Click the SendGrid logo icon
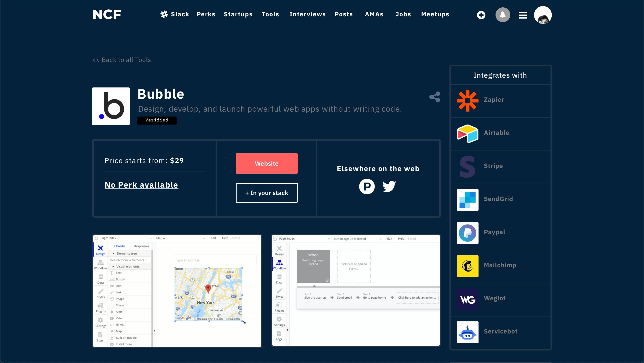 [x=468, y=200]
